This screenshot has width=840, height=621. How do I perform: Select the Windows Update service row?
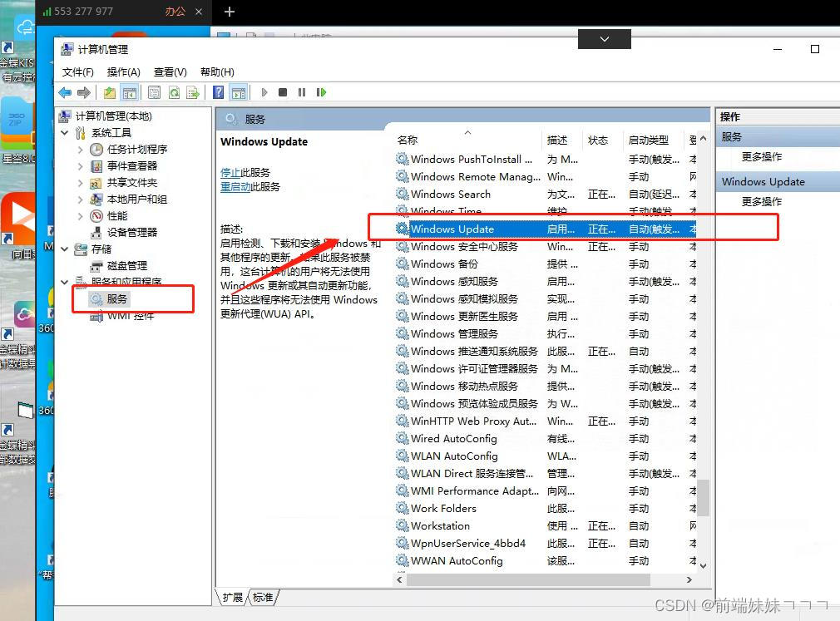[x=546, y=229]
